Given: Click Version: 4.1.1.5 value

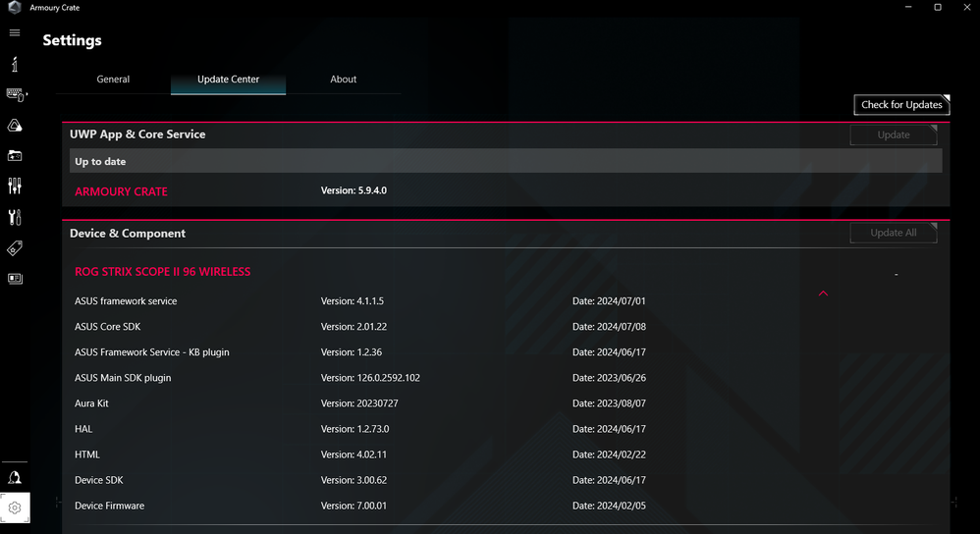Looking at the screenshot, I should (353, 301).
